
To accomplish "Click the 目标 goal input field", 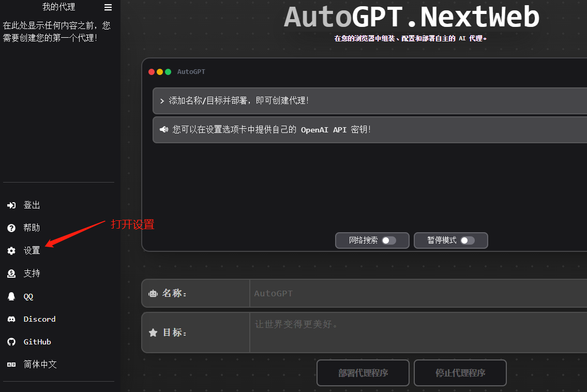I will tap(362, 333).
